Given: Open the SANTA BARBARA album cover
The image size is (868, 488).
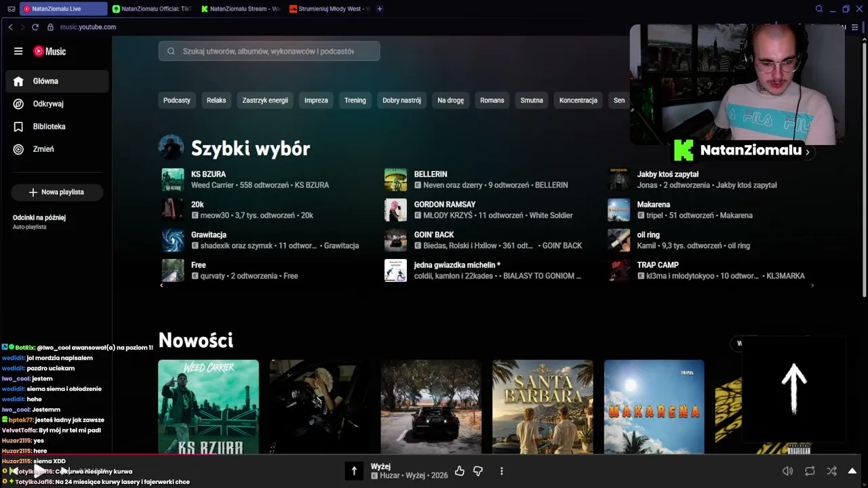Looking at the screenshot, I should click(542, 407).
